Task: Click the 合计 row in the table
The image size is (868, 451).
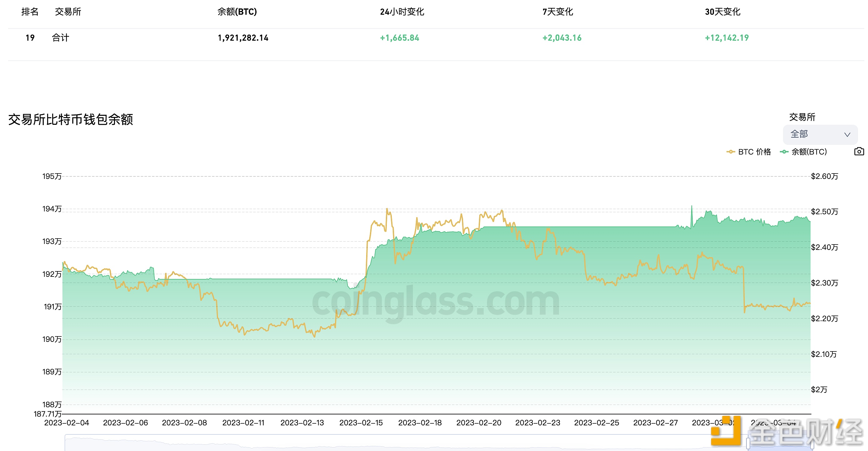Action: (x=61, y=38)
